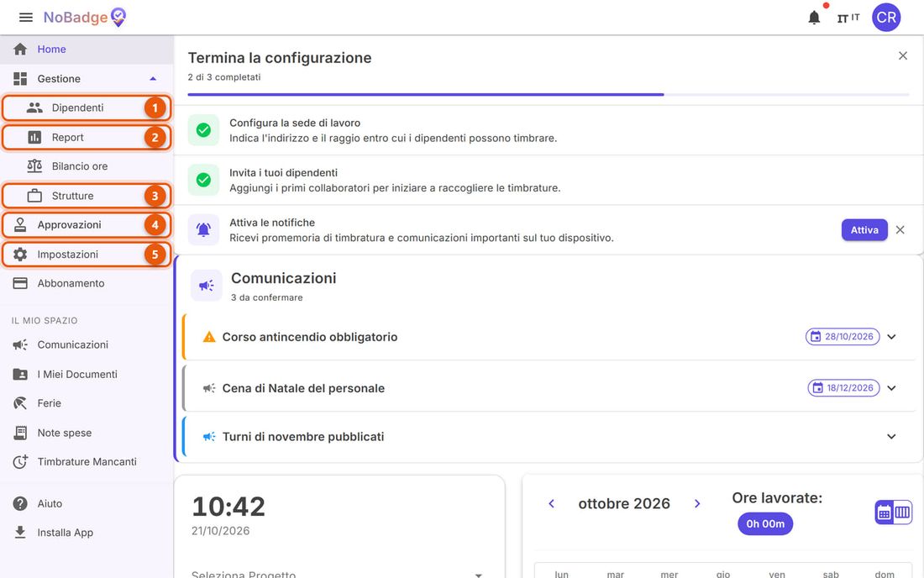Switch to monthly calendar view icon
This screenshot has width=924, height=578.
tap(884, 512)
